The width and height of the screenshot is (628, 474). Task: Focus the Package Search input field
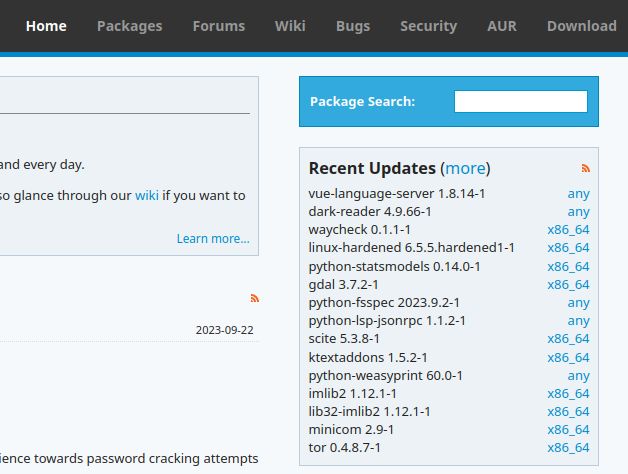(x=520, y=101)
